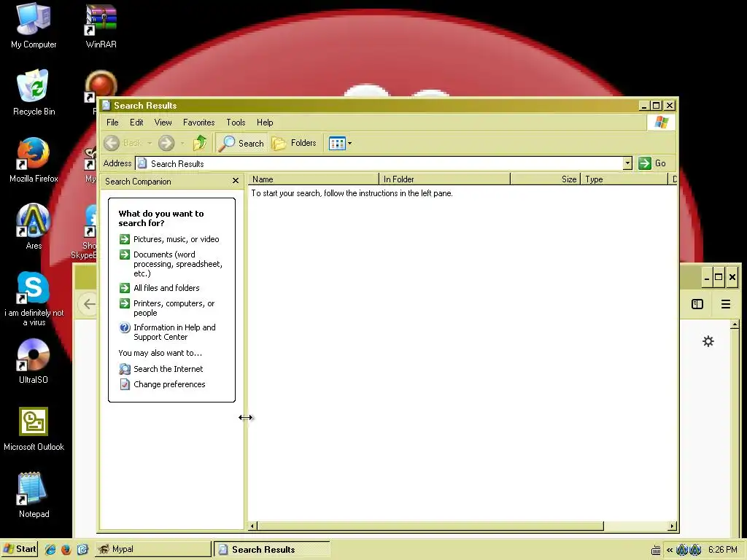The width and height of the screenshot is (747, 560).
Task: Expand hidden tray icons chevron
Action: pos(670,550)
